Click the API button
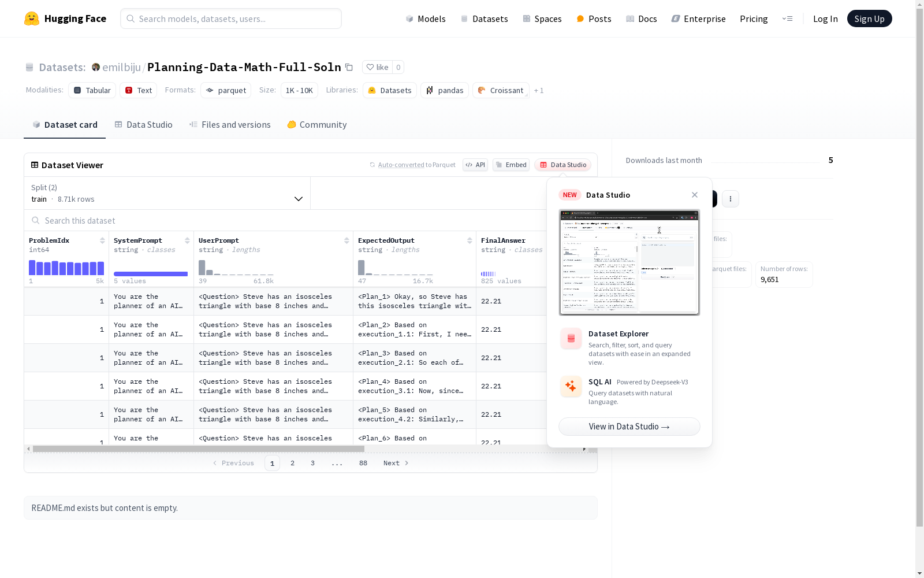Screen dimensions: 924x578 [x=475, y=165]
